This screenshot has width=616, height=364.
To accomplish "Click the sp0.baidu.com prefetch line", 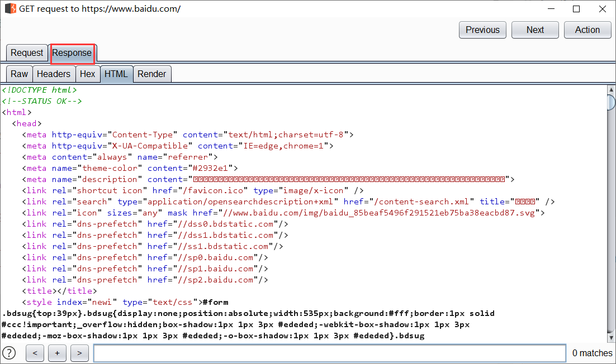I will coord(145,258).
